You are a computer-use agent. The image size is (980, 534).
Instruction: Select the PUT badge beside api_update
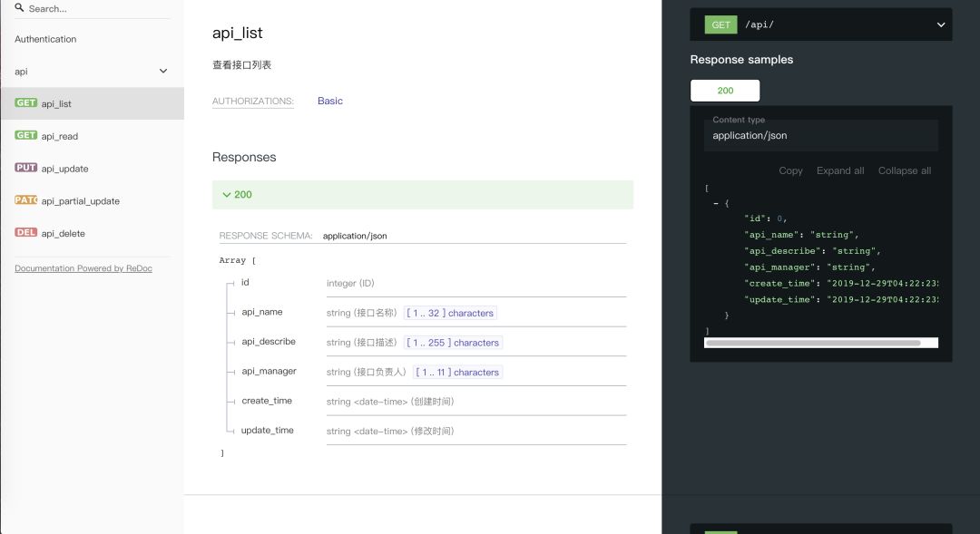[26, 168]
